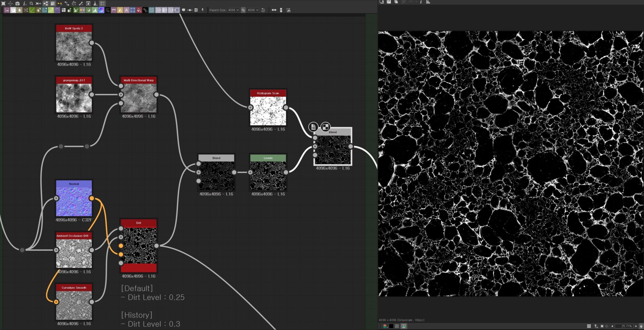
Task: Open the node search magnifier tool
Action: pos(31,4)
